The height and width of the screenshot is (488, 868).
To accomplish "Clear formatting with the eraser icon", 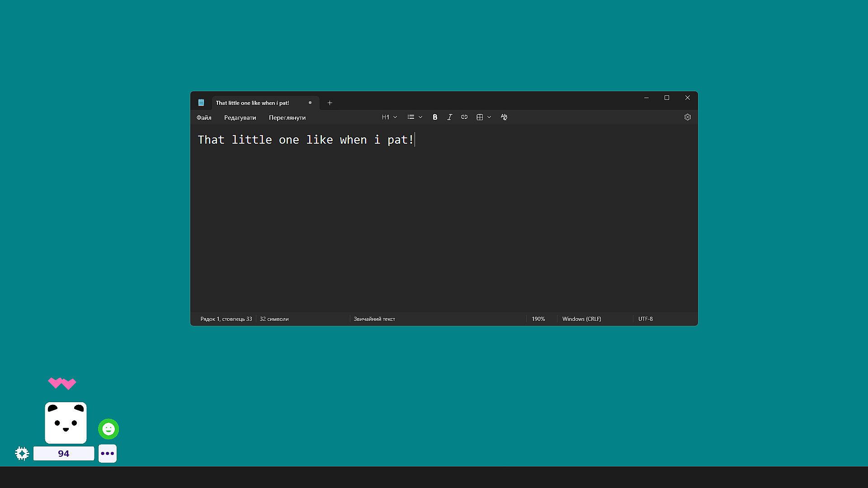I will (504, 117).
